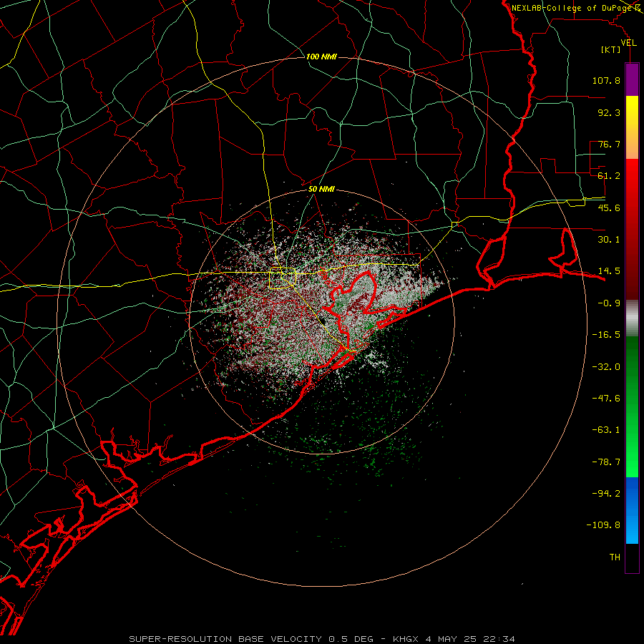Click the TH legend label

[x=615, y=557]
